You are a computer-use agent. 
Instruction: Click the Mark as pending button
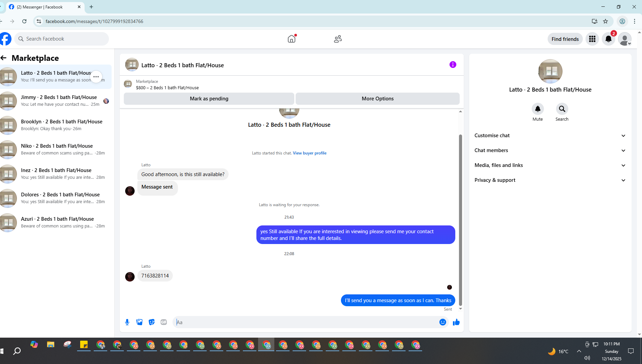[209, 99]
